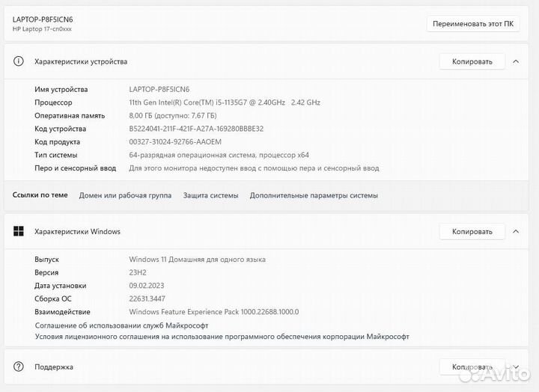Image resolution: width=539 pixels, height=392 pixels.
Task: Click OS build value 22631.3447
Action: pyautogui.click(x=147, y=299)
